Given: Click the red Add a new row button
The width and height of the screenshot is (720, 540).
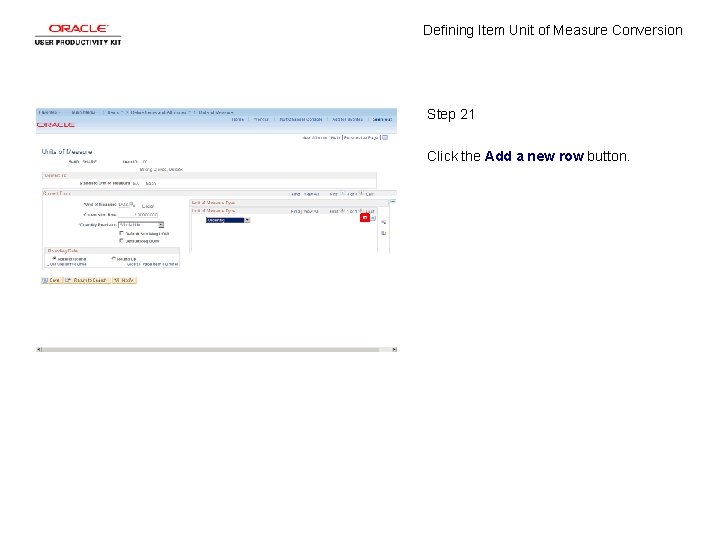Looking at the screenshot, I should tap(365, 218).
